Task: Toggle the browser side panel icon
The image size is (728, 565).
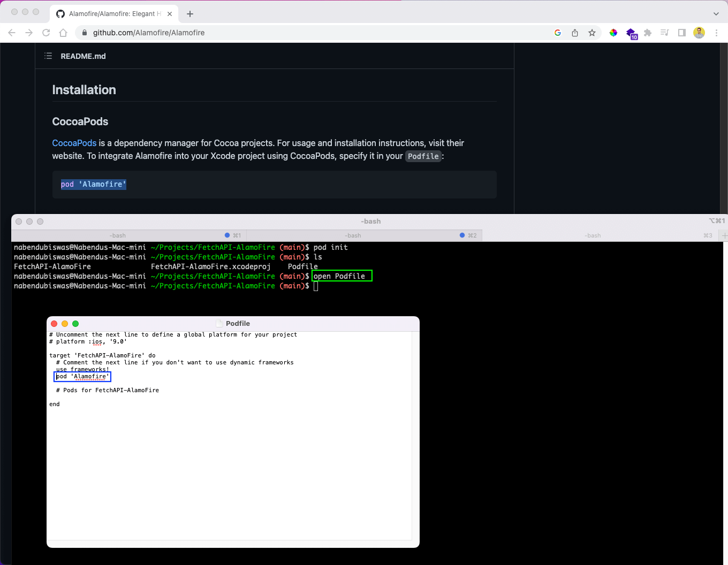Action: tap(682, 33)
